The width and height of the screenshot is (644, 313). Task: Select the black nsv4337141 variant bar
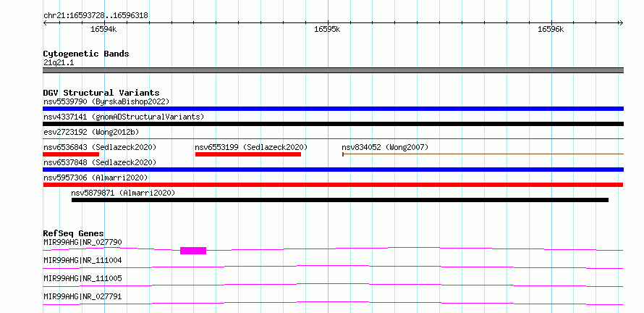click(333, 124)
